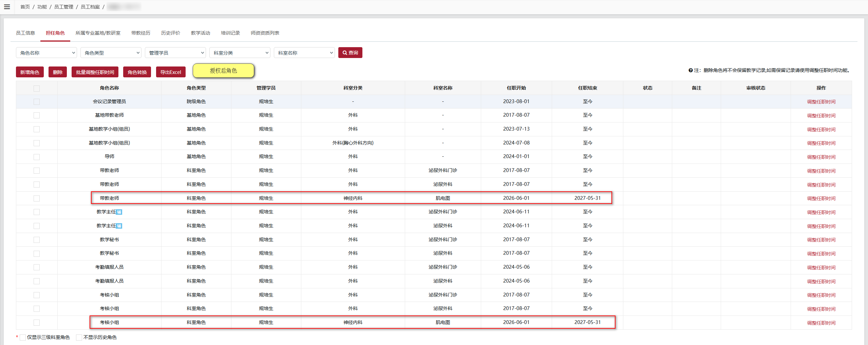This screenshot has height=345, width=868.
Task: Select the 2024-07-08 start date cell
Action: [516, 143]
